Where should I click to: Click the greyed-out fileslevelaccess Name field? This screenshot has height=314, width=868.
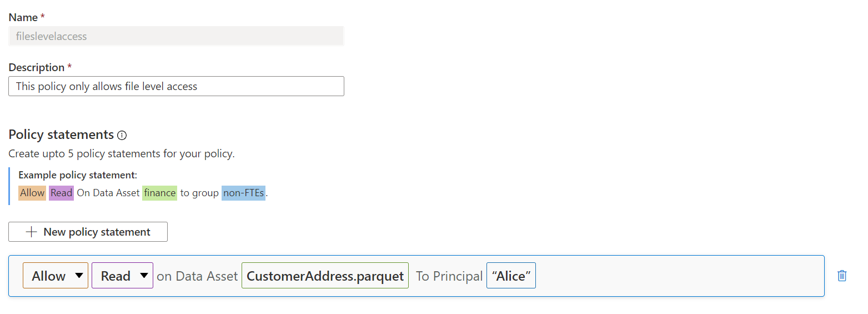pos(176,36)
